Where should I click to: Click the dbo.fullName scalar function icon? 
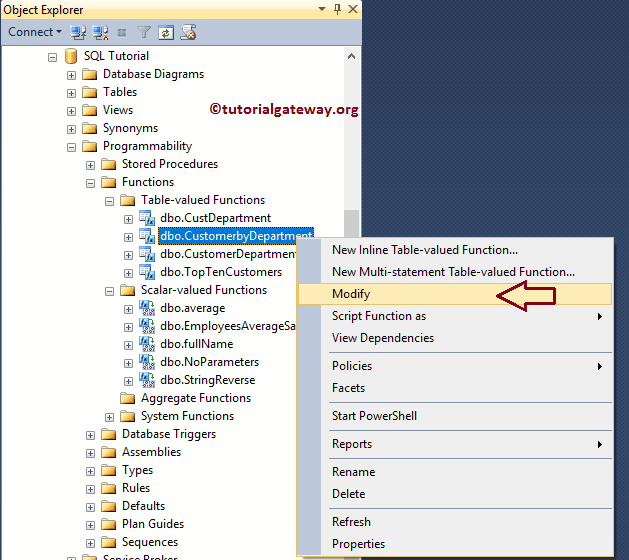pos(147,344)
